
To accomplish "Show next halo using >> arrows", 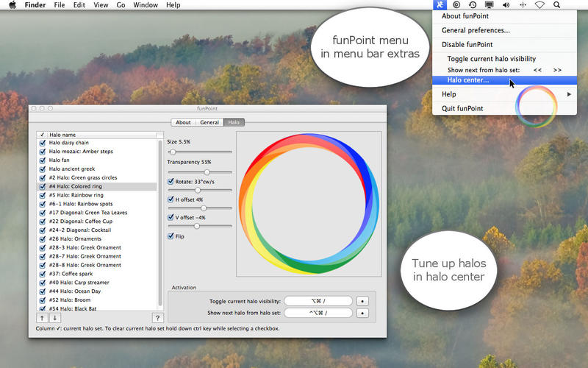I will [x=557, y=70].
